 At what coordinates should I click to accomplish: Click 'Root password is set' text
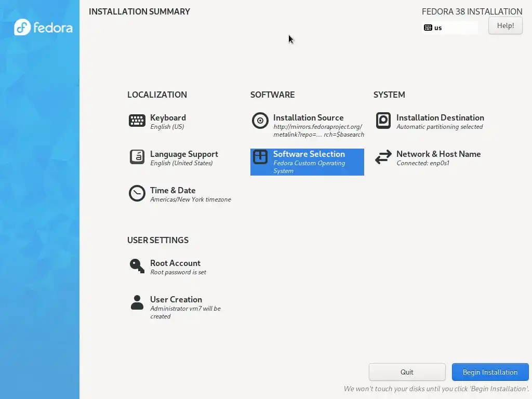(x=178, y=272)
